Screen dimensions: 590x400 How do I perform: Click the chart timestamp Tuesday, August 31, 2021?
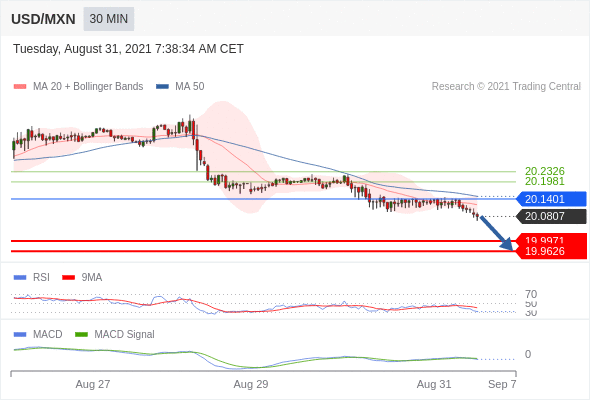click(x=128, y=49)
